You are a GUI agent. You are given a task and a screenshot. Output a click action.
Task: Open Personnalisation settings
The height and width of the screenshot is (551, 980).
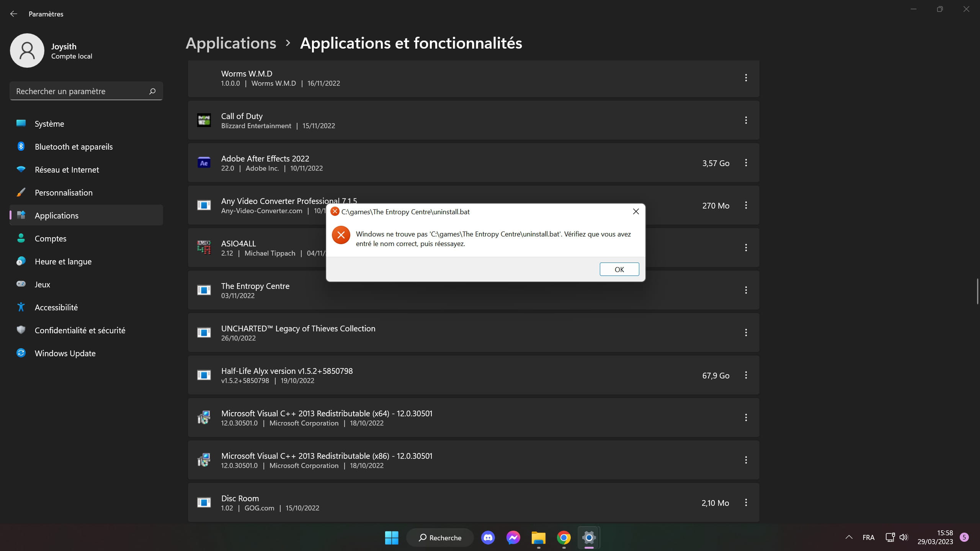coord(86,192)
